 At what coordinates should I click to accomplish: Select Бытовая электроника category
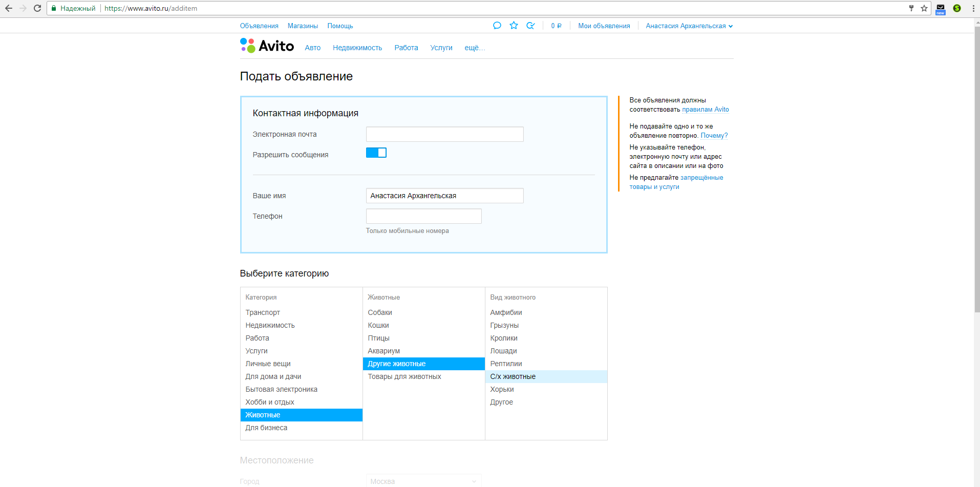[302, 389]
